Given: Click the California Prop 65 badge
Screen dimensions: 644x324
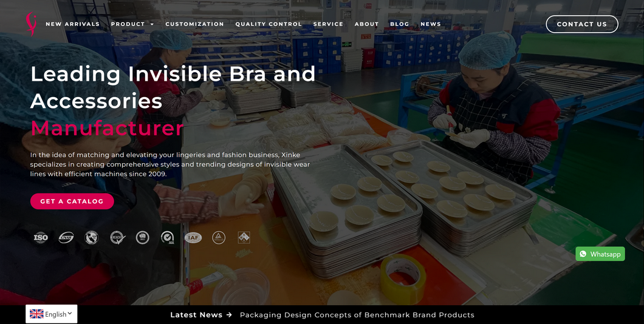Looking at the screenshot, I should click(x=91, y=237).
